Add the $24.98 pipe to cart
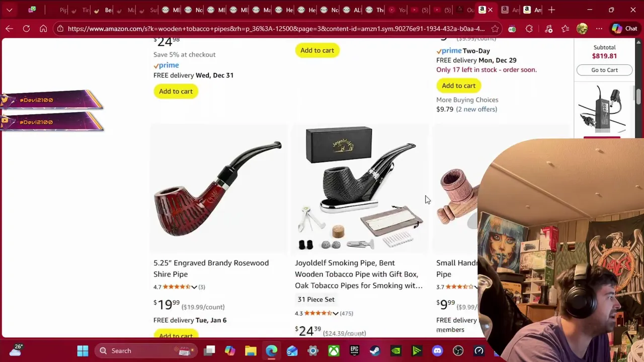The image size is (644, 362). [x=176, y=91]
